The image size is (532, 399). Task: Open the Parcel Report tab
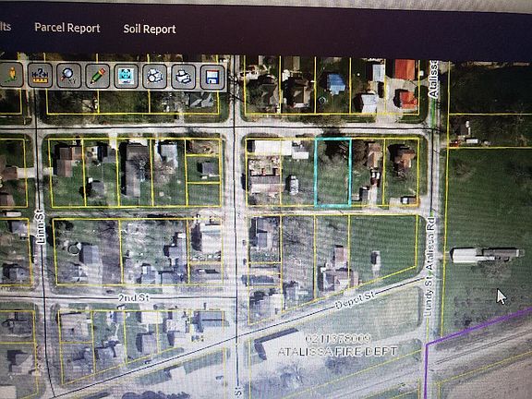point(67,28)
